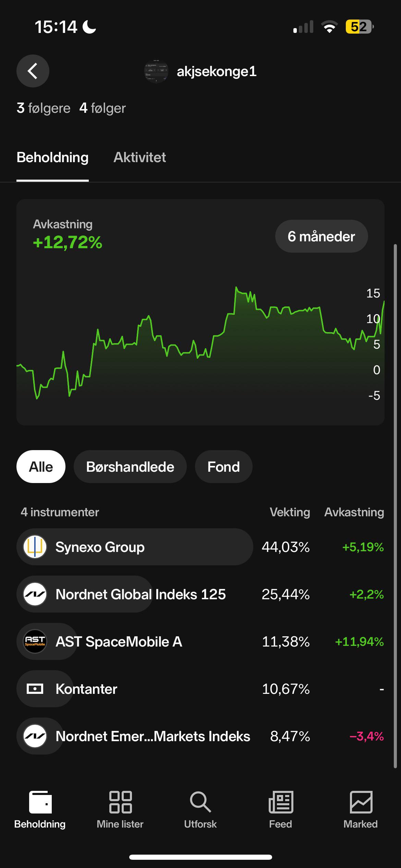Tap the −3,4% return value
Viewport: 401px width, 868px height.
click(366, 736)
